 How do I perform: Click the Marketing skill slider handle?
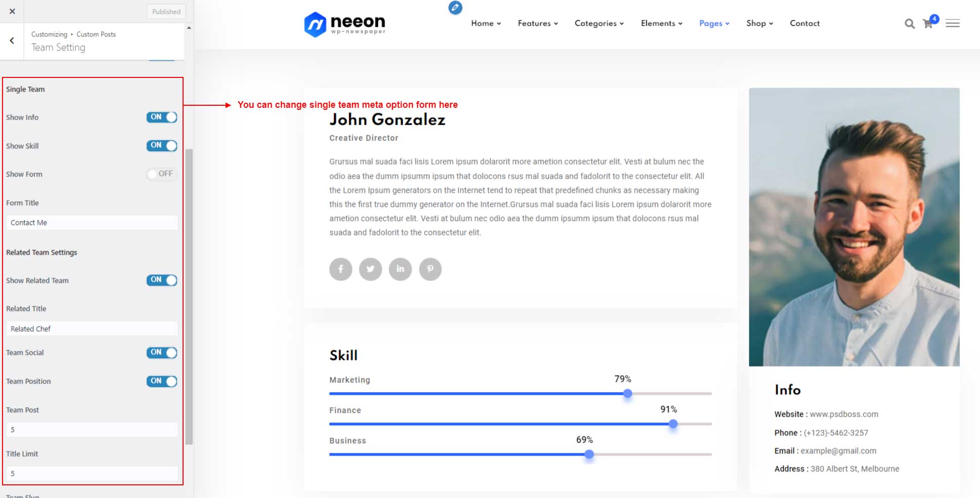click(628, 393)
